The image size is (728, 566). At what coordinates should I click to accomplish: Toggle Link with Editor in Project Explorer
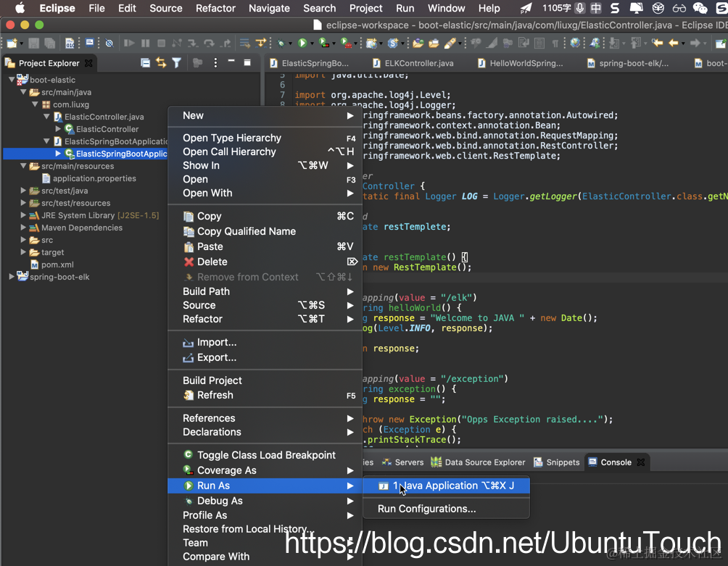tap(161, 63)
